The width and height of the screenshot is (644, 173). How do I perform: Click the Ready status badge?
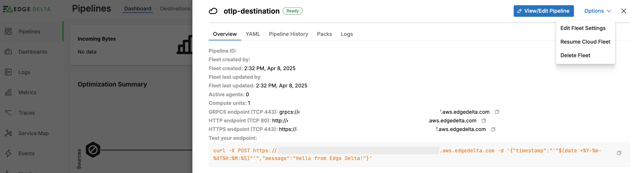click(x=292, y=11)
